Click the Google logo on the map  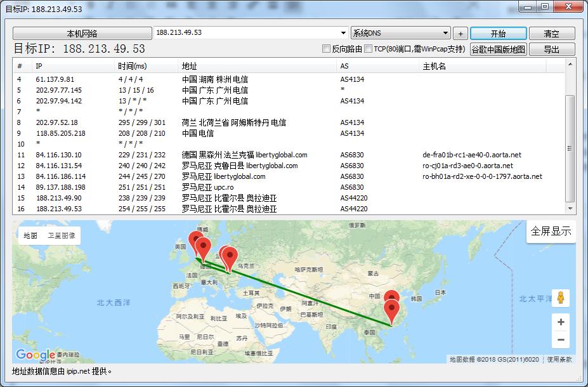click(36, 355)
